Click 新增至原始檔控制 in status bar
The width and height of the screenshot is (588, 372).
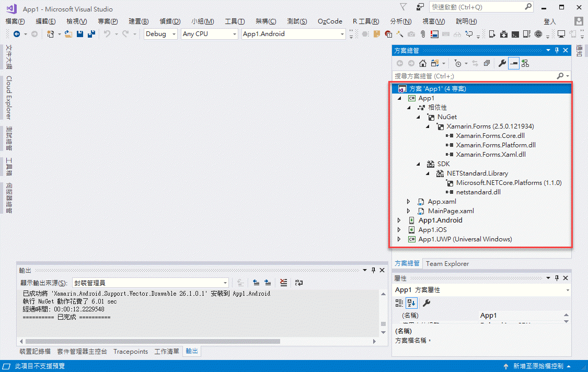(538, 366)
